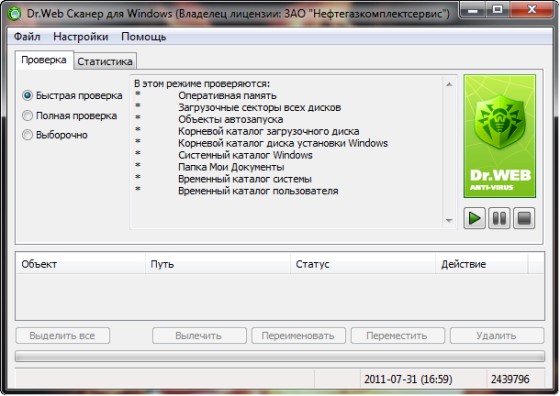Click the Вылечить button
The image size is (560, 396).
coord(199,336)
